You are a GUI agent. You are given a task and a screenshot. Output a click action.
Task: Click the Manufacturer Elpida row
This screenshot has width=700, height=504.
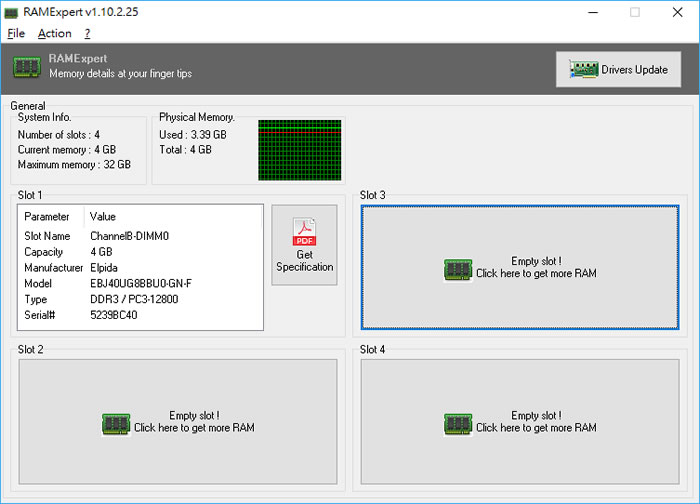coord(140,268)
